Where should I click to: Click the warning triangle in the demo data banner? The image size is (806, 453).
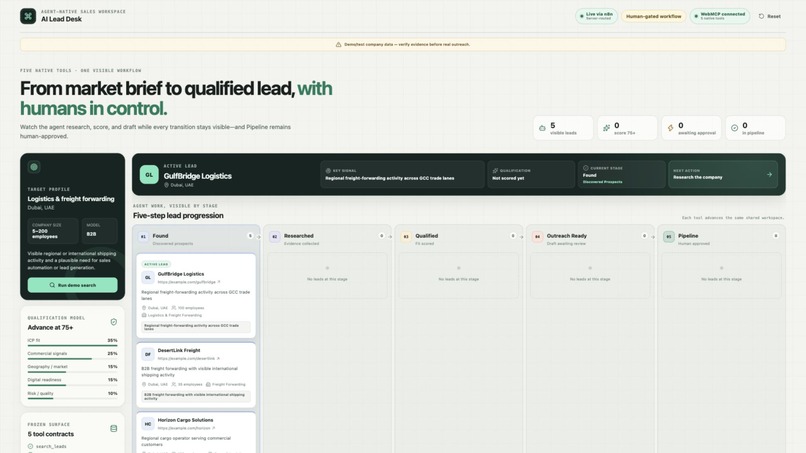[338, 45]
